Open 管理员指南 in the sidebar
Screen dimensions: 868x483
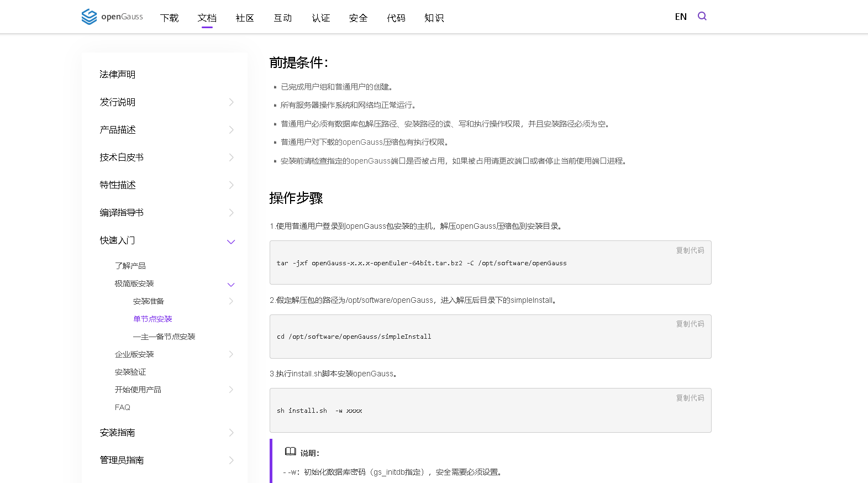point(122,460)
